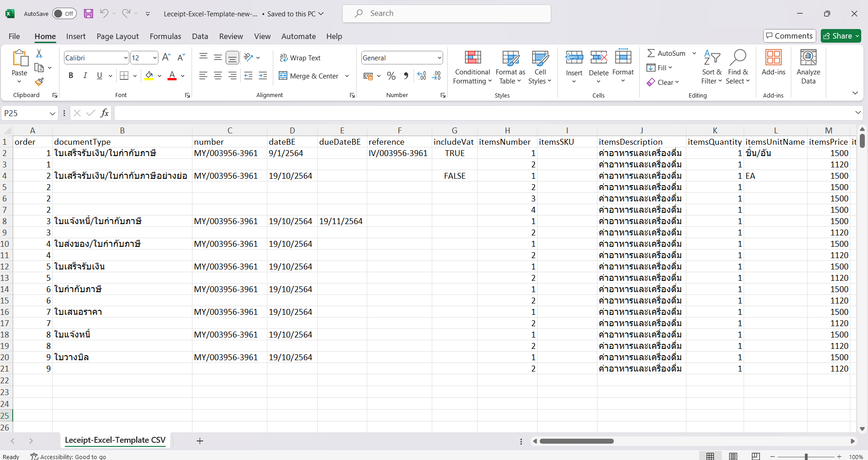The image size is (868, 460).
Task: Open the Page Layout ribbon tab
Action: pyautogui.click(x=118, y=36)
